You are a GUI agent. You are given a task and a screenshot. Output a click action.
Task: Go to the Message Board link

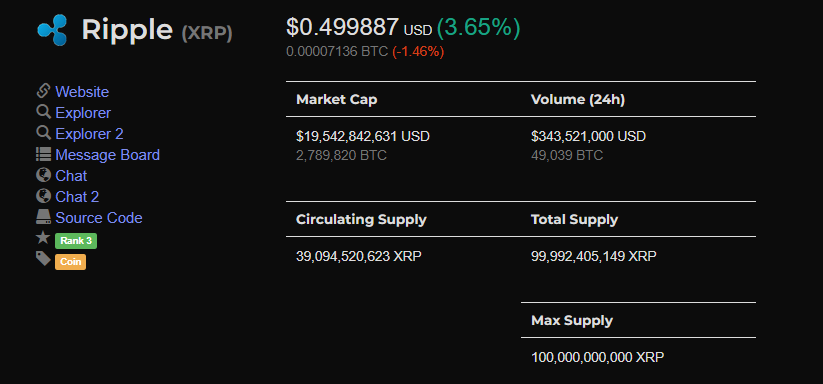coord(108,155)
